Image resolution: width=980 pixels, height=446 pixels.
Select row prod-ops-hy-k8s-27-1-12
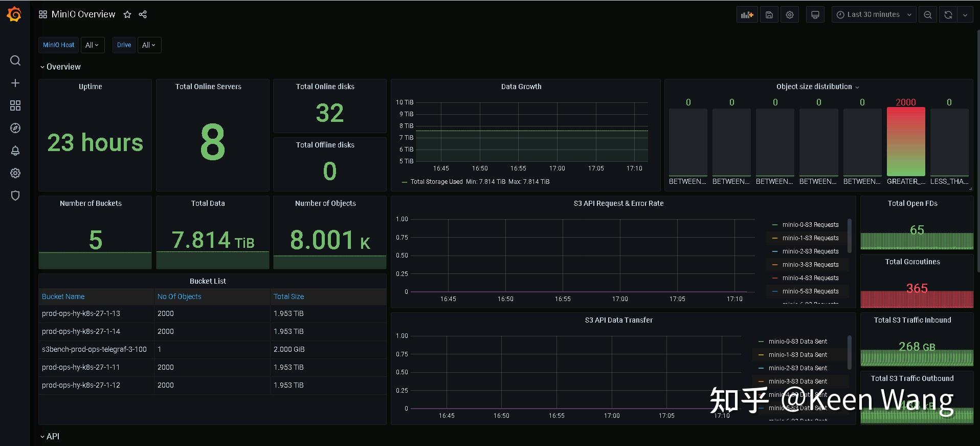click(x=212, y=385)
